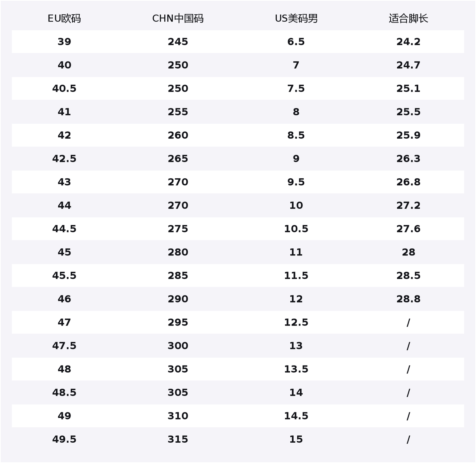The height and width of the screenshot is (463, 476).
Task: Click foot length 26.3 cell
Action: point(408,159)
